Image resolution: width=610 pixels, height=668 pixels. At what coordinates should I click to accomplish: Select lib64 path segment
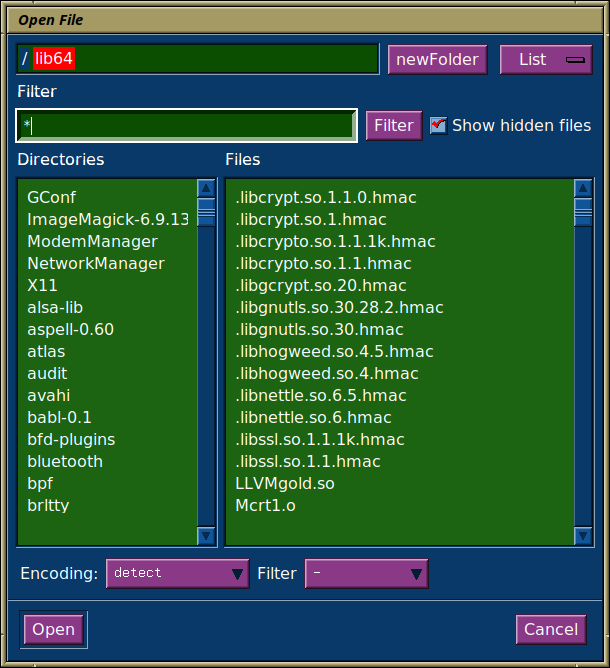point(54,58)
